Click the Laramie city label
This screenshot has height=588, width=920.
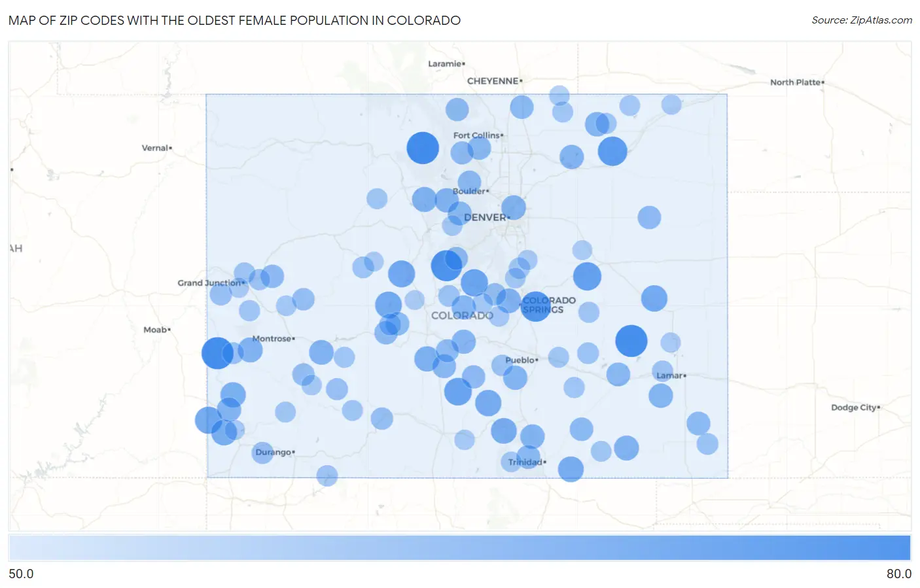coord(446,63)
